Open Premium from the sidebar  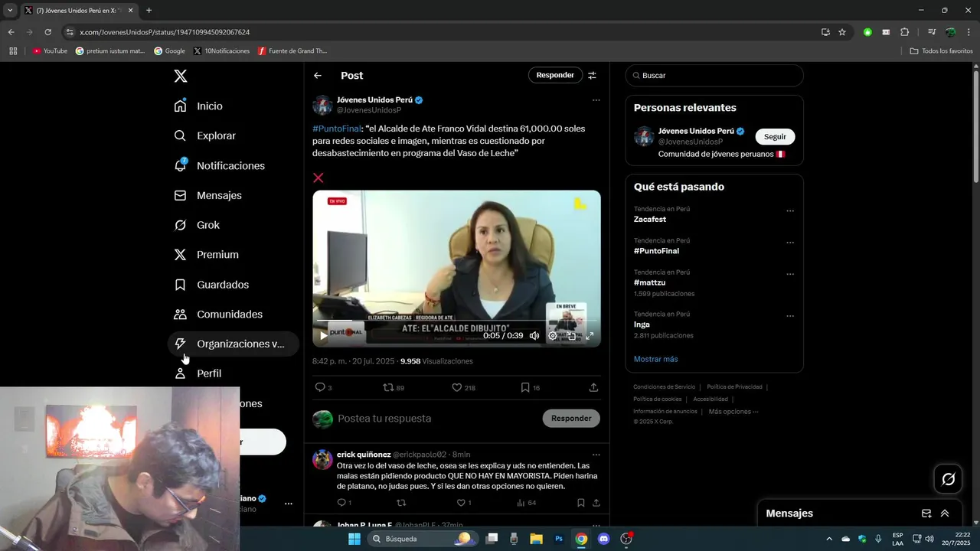click(206, 255)
